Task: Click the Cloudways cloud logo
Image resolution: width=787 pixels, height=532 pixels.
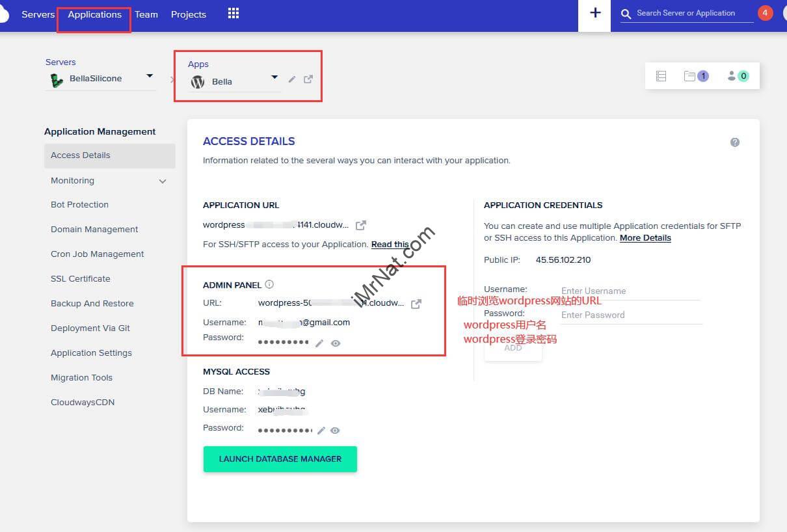Action: (x=5, y=14)
